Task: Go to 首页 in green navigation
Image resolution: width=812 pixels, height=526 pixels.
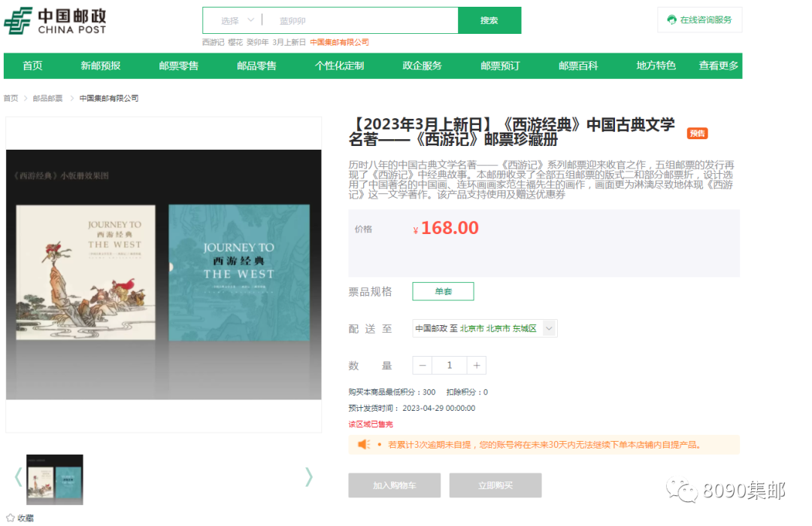Action: [x=32, y=65]
